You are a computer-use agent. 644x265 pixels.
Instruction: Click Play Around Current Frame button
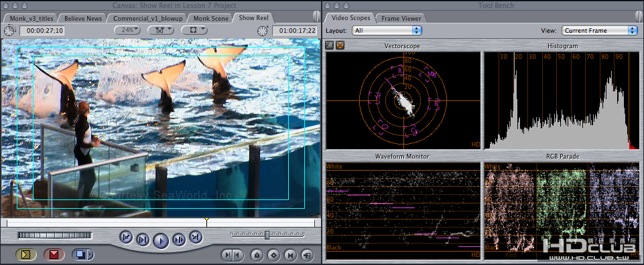pyautogui.click(x=179, y=239)
